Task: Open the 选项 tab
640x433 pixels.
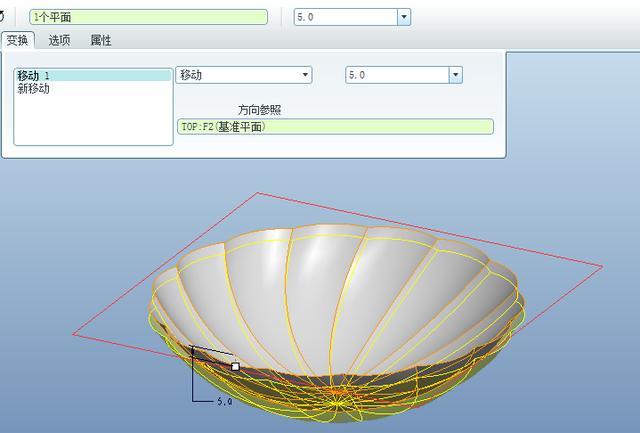Action: pos(59,40)
